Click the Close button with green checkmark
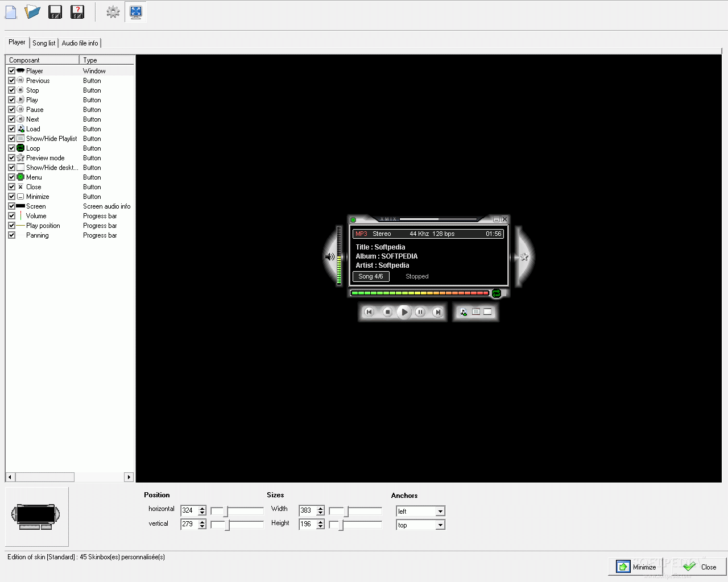The height and width of the screenshot is (582, 728). pyautogui.click(x=700, y=567)
